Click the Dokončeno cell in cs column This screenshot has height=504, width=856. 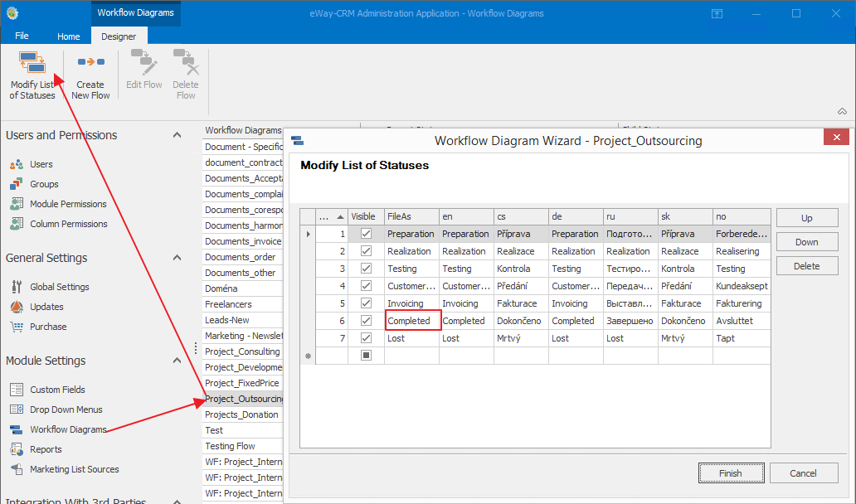522,321
